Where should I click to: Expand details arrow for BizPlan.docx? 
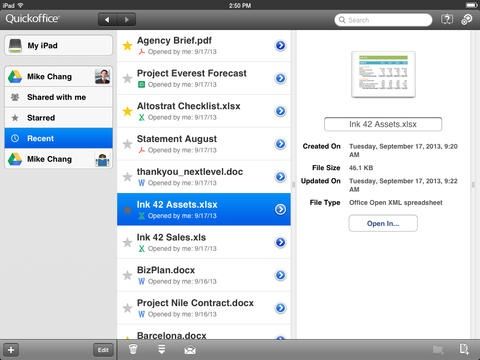[x=280, y=275]
